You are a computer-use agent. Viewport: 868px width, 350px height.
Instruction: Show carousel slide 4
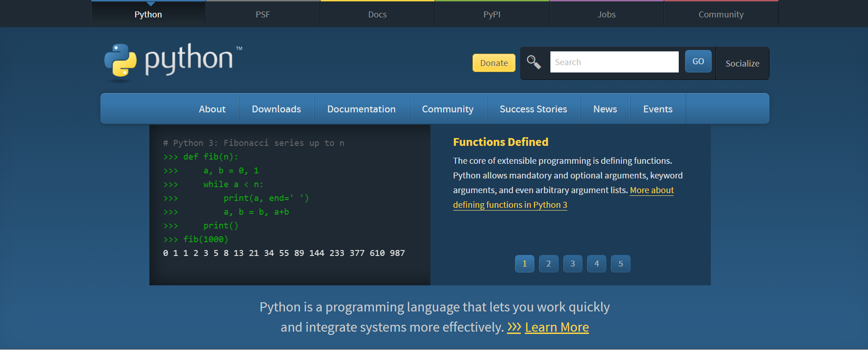point(597,264)
